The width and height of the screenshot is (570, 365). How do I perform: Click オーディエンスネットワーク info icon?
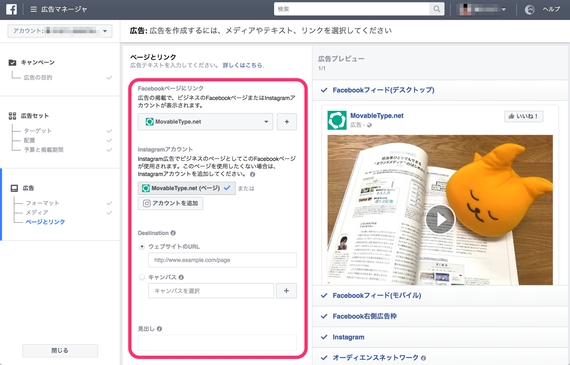pos(424,358)
